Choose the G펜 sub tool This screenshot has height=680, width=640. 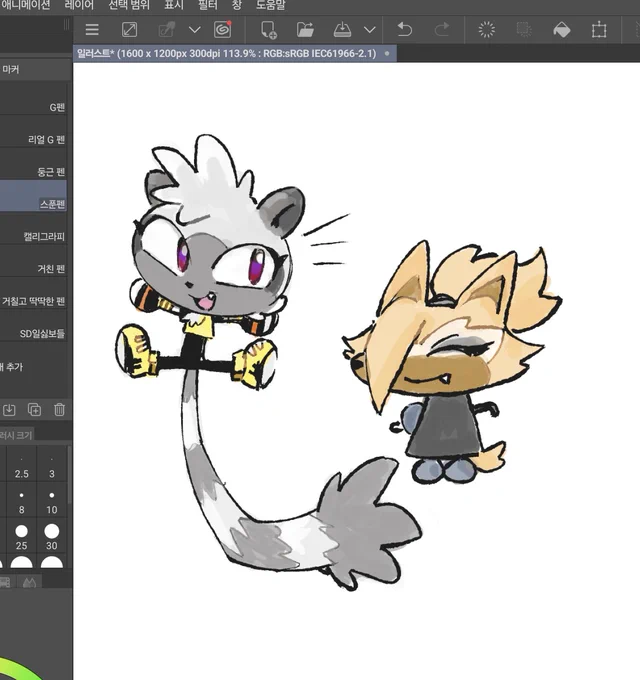(x=33, y=99)
